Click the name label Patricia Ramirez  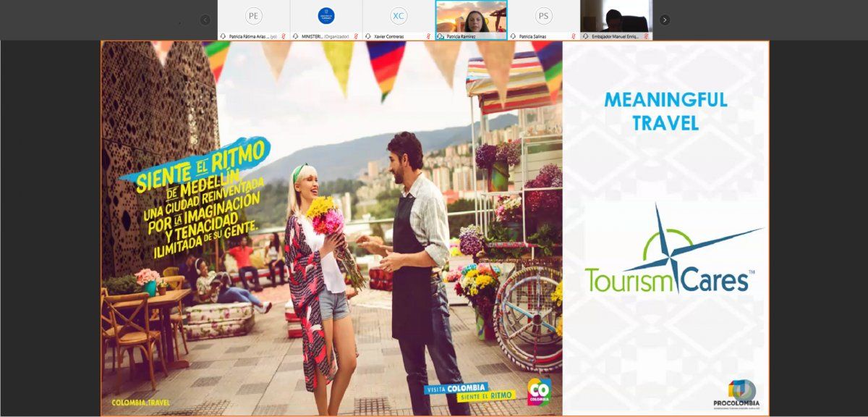[461, 36]
